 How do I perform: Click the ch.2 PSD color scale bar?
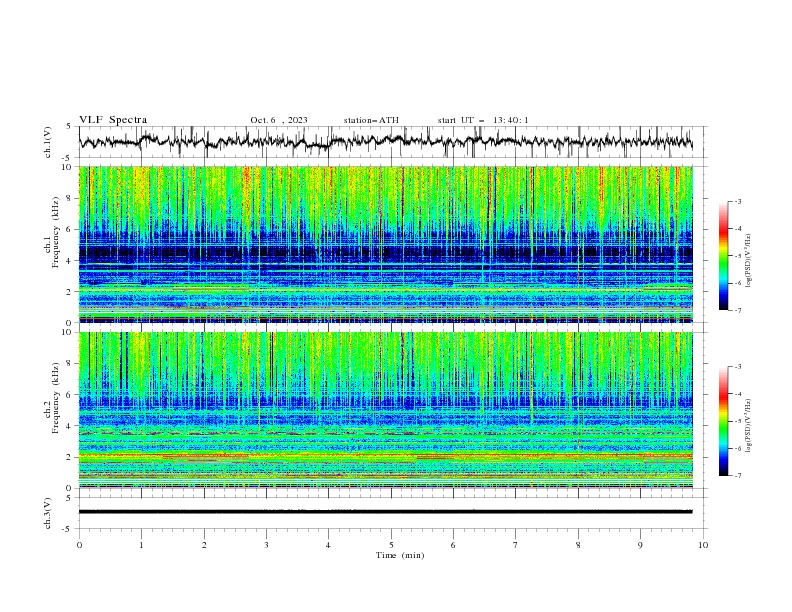pos(724,421)
